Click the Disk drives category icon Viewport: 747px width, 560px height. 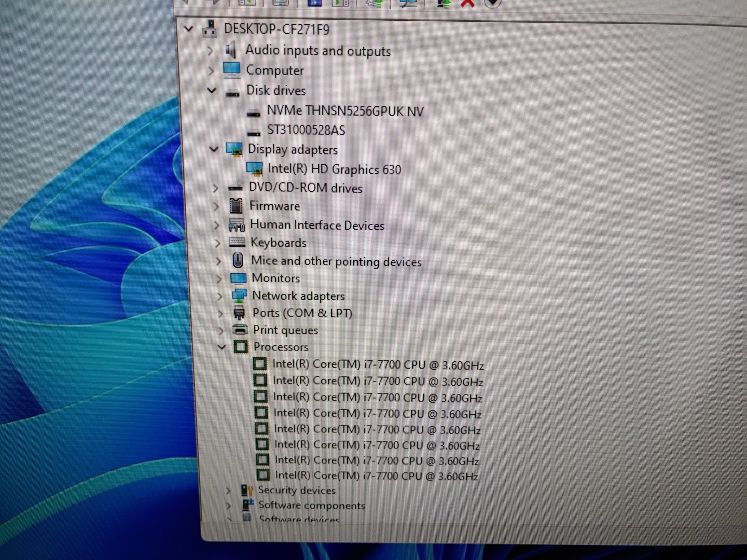coord(233,93)
